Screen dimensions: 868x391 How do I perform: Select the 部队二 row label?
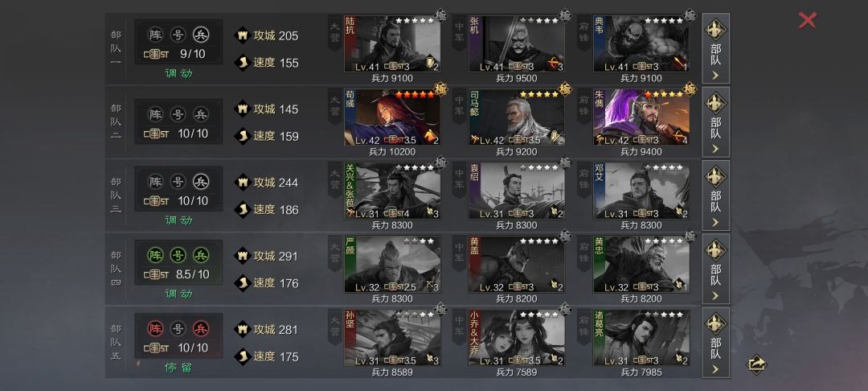pyautogui.click(x=116, y=121)
